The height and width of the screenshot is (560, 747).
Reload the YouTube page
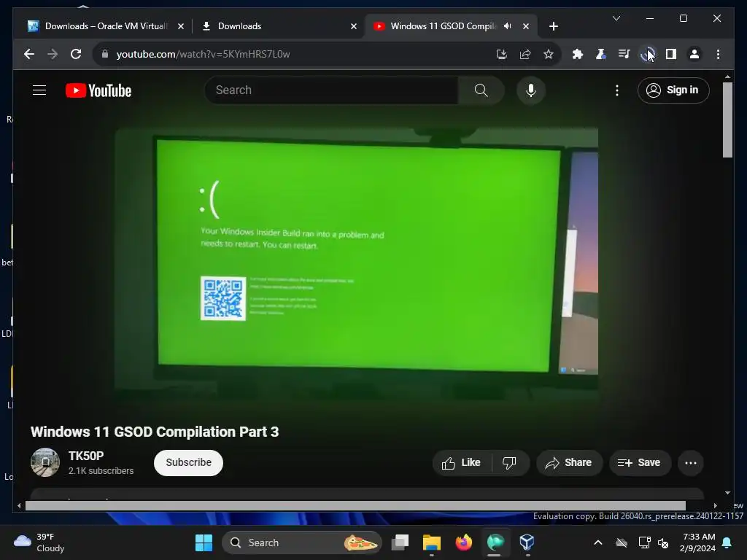point(76,54)
